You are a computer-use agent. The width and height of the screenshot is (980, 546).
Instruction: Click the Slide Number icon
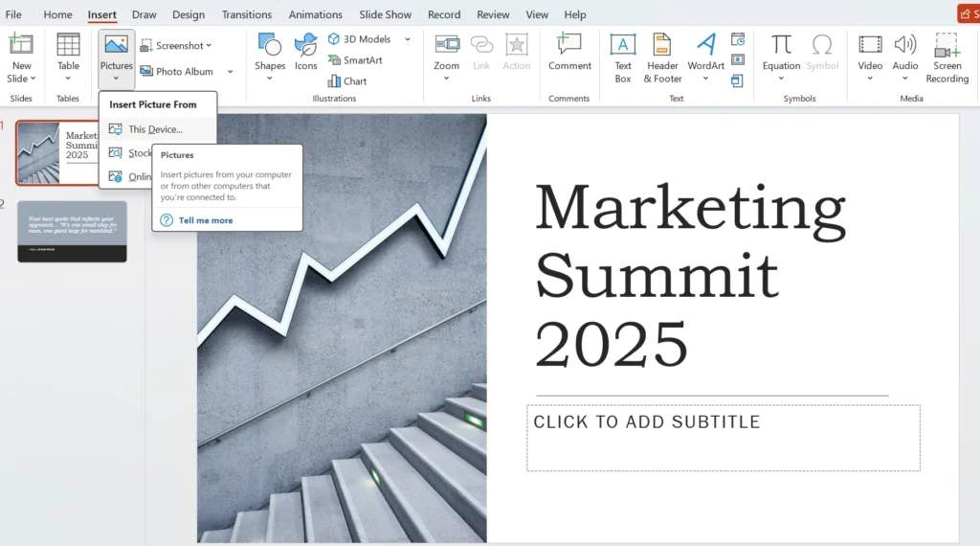coord(738,59)
